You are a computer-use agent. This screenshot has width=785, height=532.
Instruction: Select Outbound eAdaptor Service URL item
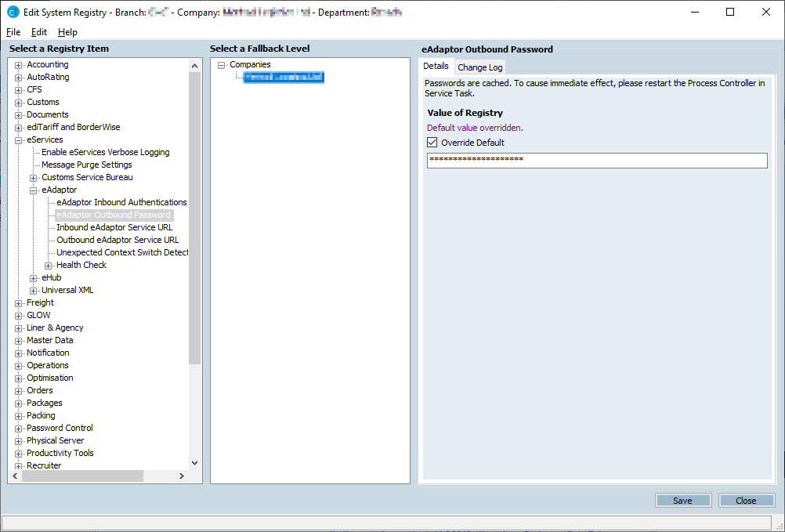click(x=118, y=240)
